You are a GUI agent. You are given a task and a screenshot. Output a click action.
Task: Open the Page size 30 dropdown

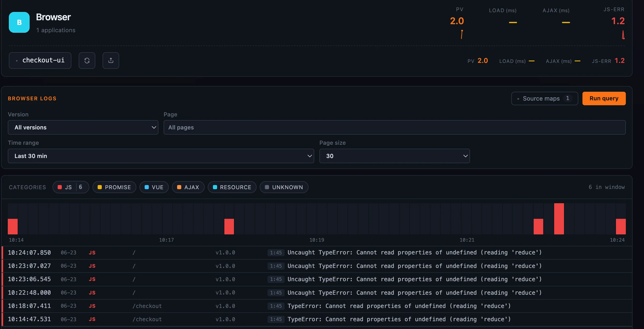395,156
